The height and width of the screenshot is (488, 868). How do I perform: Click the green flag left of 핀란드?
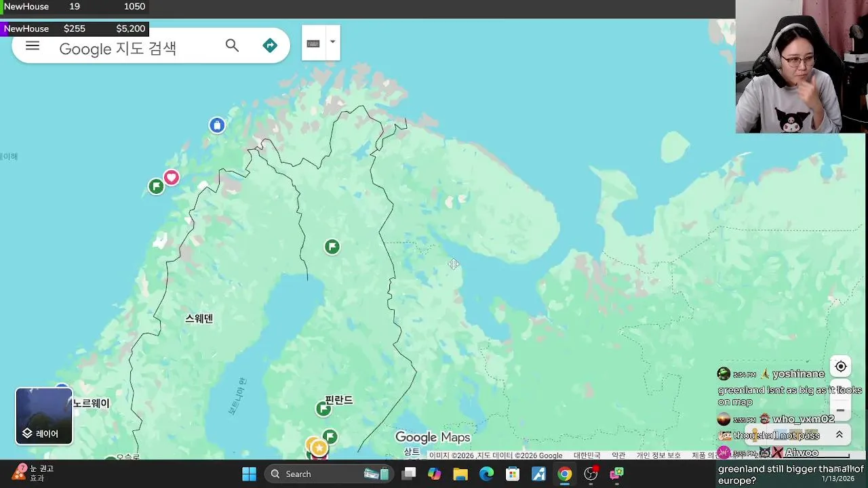click(323, 409)
